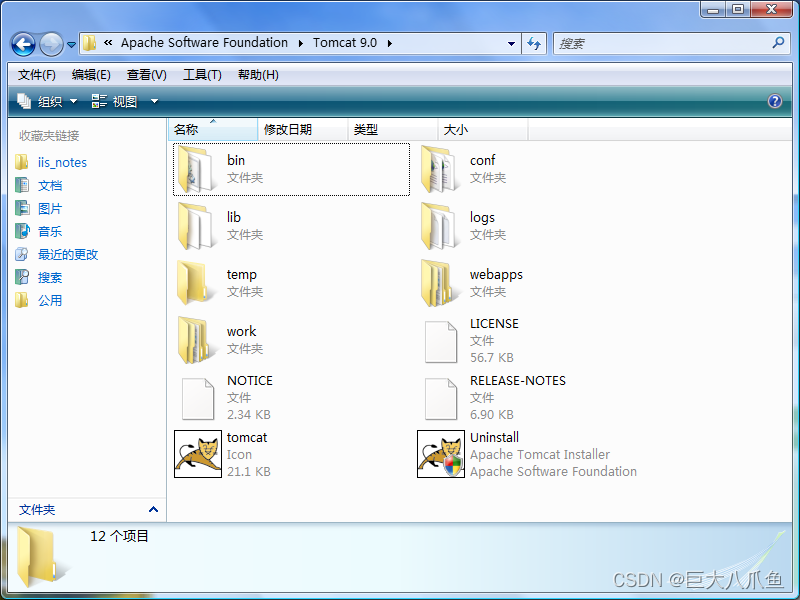Sort by 大小 column
The height and width of the screenshot is (600, 800).
[x=483, y=130]
